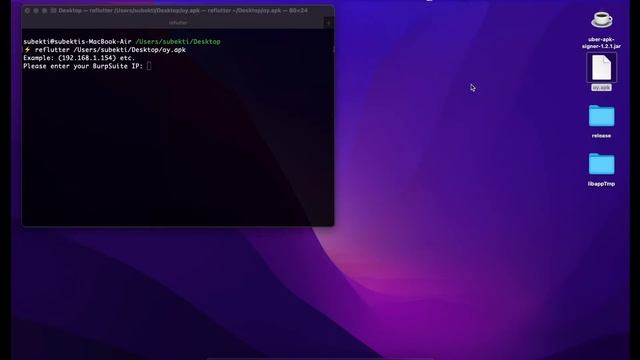The height and width of the screenshot is (360, 640).
Task: Click the BurpSuite IP input cursor
Action: [x=149, y=66]
